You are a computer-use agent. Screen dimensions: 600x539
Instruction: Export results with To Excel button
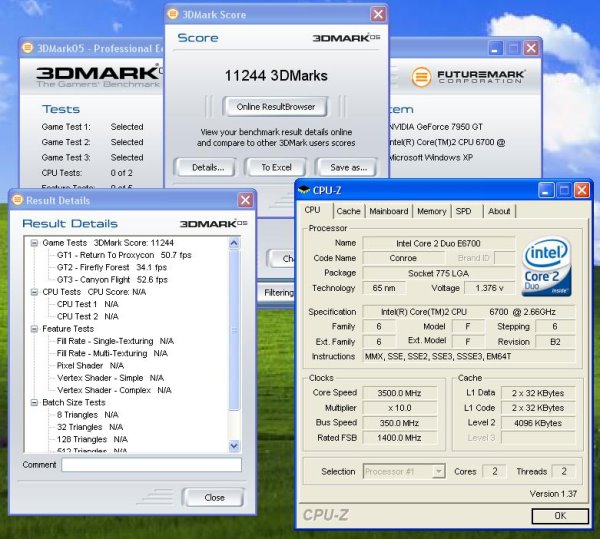pos(276,168)
